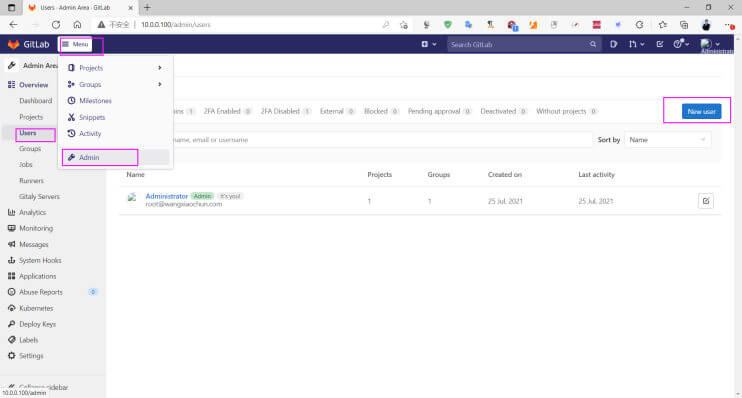The height and width of the screenshot is (398, 742).
Task: Open System Hooks in the sidebar
Action: [x=40, y=260]
